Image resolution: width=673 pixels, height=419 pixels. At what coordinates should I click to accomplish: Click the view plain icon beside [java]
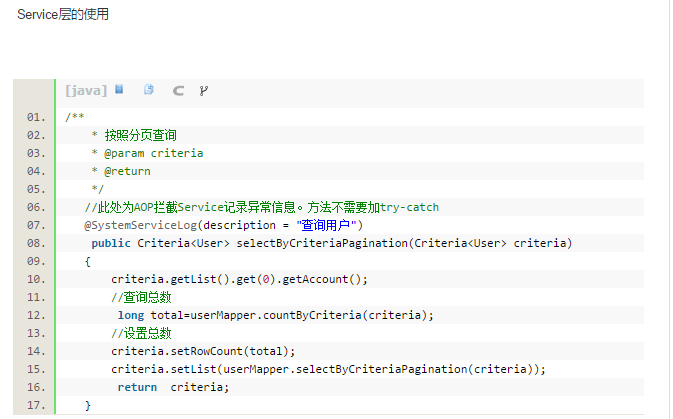pos(119,89)
